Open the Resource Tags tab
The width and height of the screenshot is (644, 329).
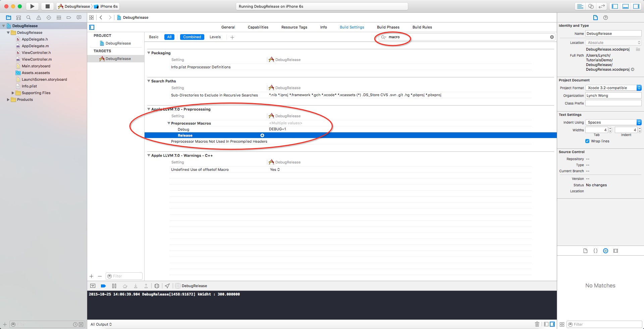pyautogui.click(x=294, y=27)
